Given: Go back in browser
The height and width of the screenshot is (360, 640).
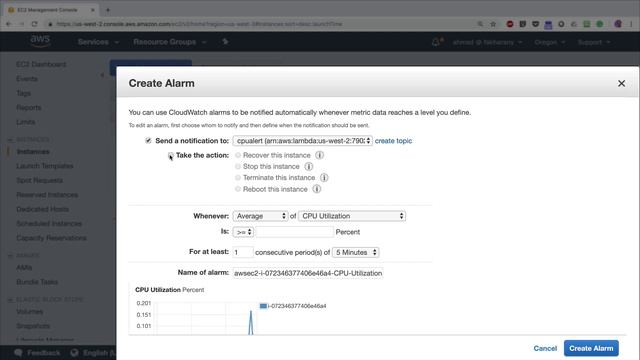Looking at the screenshot, I should (9, 24).
